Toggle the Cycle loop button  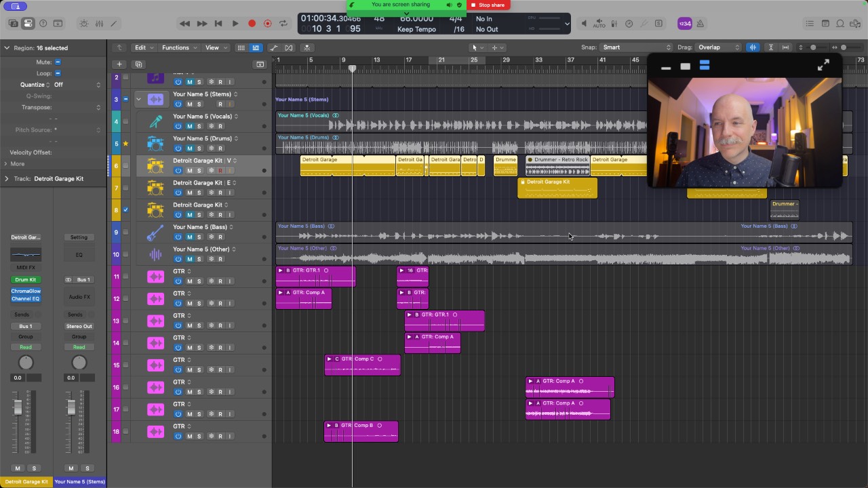click(x=283, y=24)
